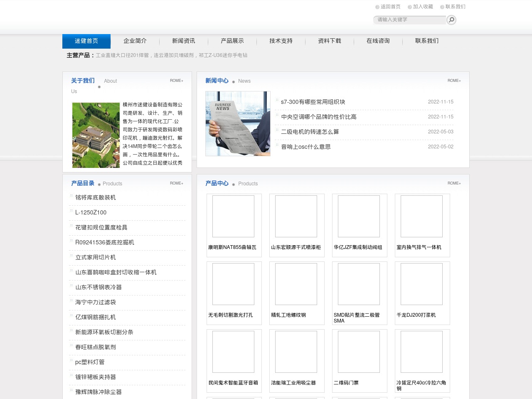Click the 加入收藏 bullet icon

410,7
